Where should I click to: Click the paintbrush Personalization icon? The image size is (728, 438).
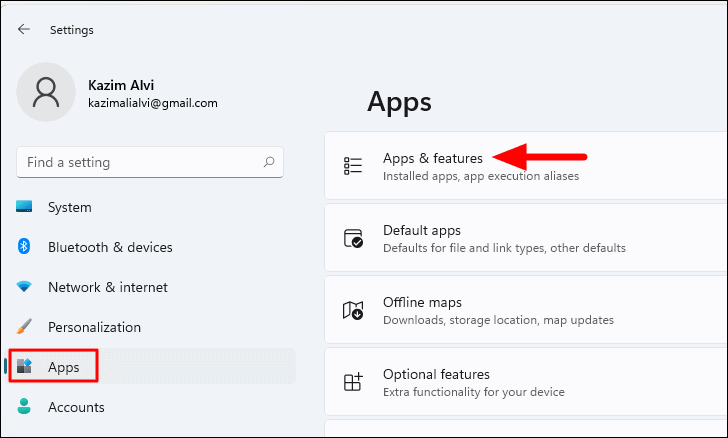click(x=24, y=327)
